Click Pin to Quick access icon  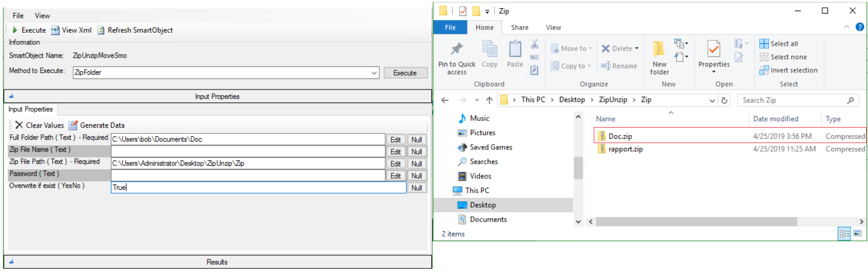click(456, 49)
